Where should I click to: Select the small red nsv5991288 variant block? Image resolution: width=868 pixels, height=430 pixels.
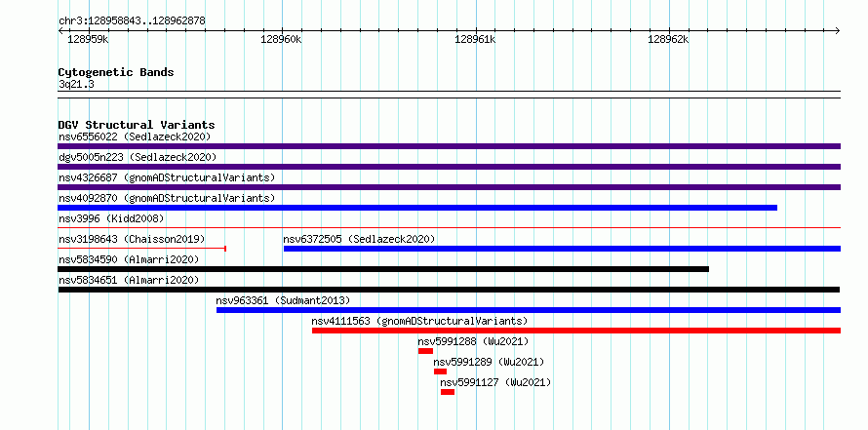click(425, 351)
